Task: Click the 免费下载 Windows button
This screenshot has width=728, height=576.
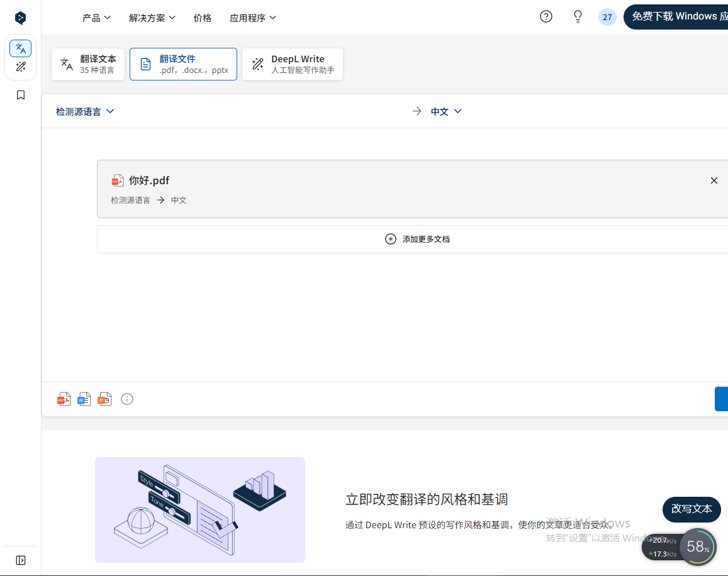Action: (676, 17)
